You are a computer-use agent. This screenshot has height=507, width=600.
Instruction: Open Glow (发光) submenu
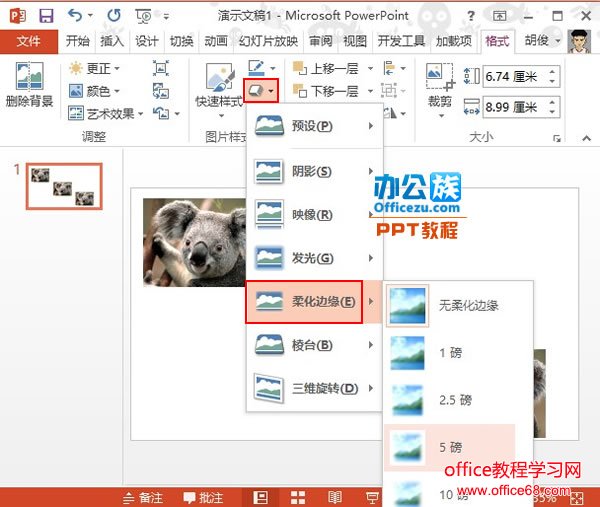315,258
